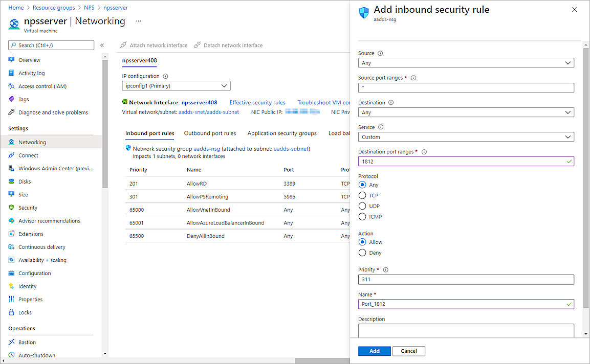This screenshot has height=364, width=590.
Task: Open Access control (IAM) icon
Action: click(11, 86)
